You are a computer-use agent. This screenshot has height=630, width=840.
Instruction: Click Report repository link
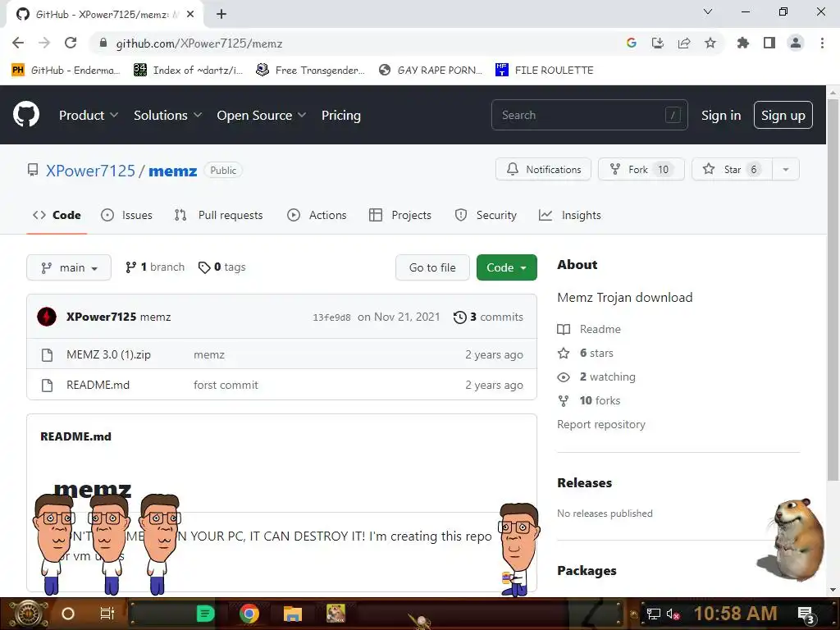(x=601, y=424)
